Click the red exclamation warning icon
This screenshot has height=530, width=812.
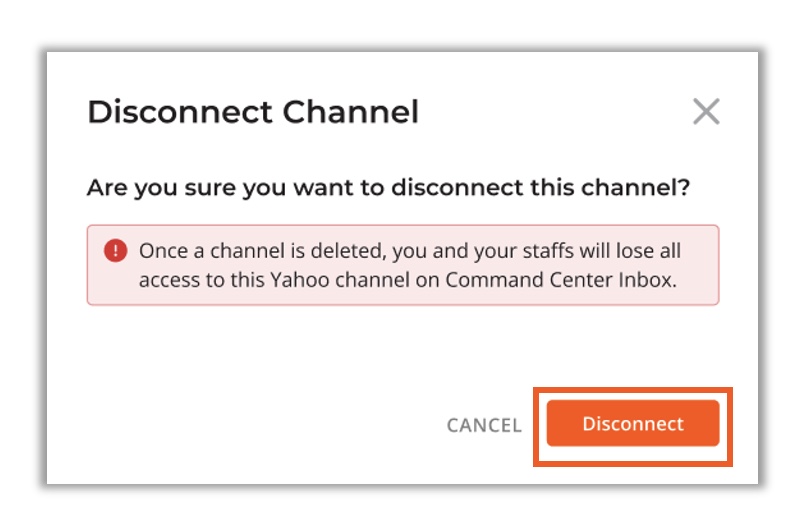coord(115,251)
